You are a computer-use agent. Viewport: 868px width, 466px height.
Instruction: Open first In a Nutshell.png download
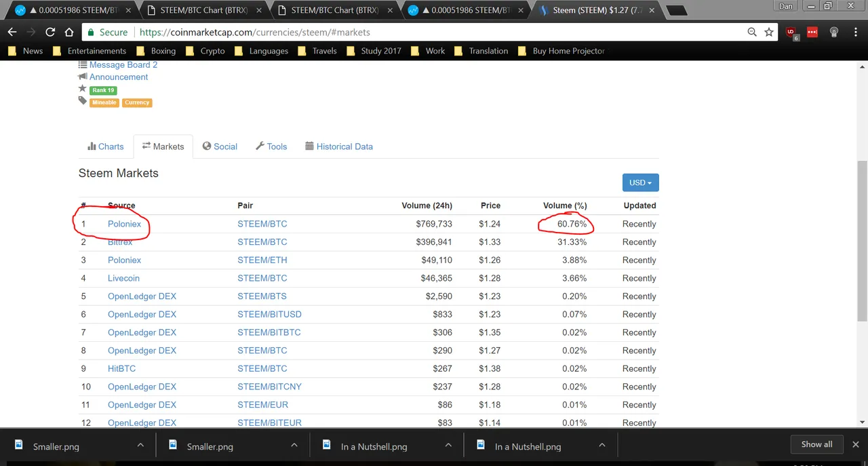[x=366, y=446]
